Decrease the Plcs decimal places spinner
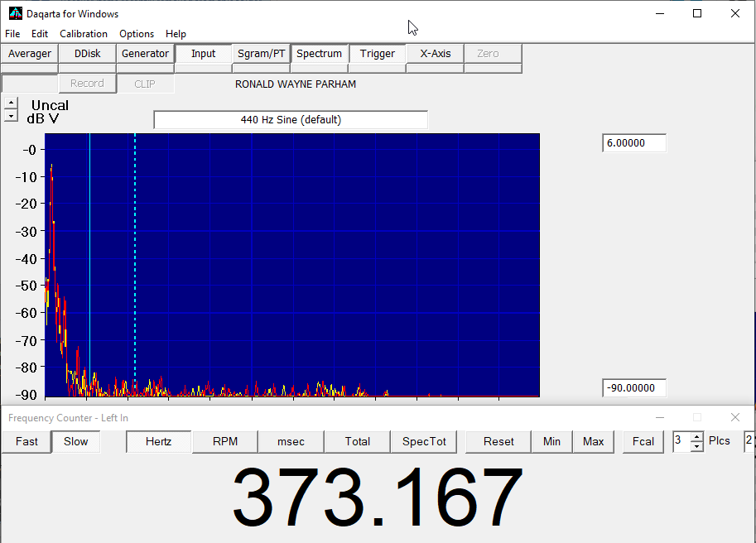This screenshot has width=756, height=543. click(696, 446)
